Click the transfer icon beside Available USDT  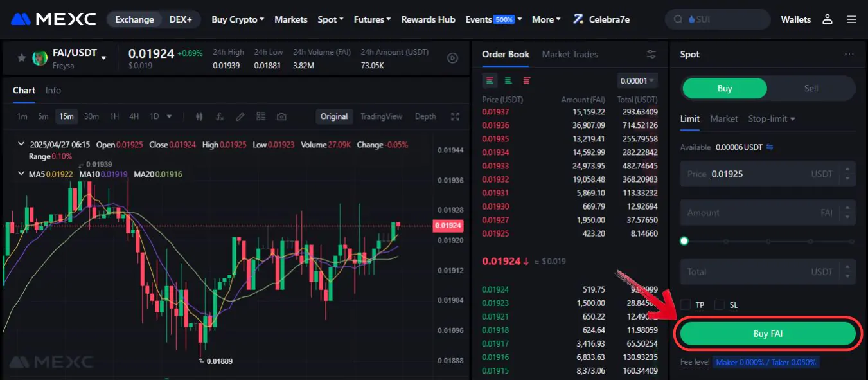point(770,147)
